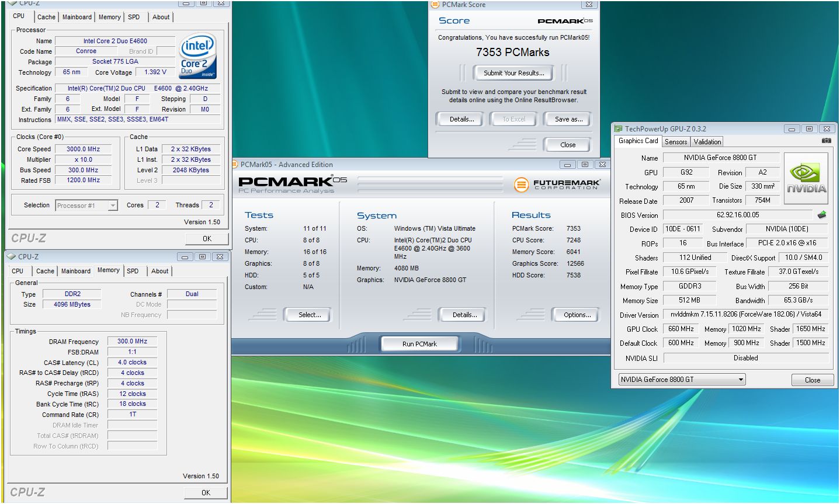Image resolution: width=840 pixels, height=504 pixels.
Task: Click Close button in GPU-Z window
Action: pos(813,380)
